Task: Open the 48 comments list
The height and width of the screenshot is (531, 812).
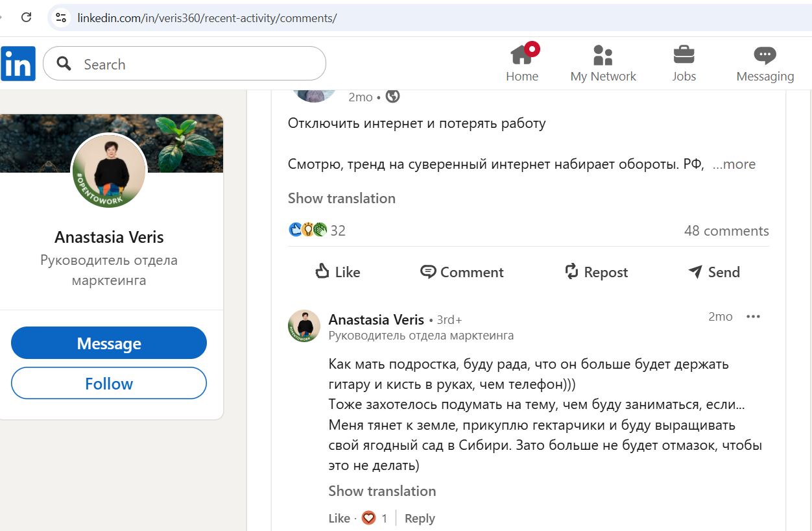Action: pos(726,230)
